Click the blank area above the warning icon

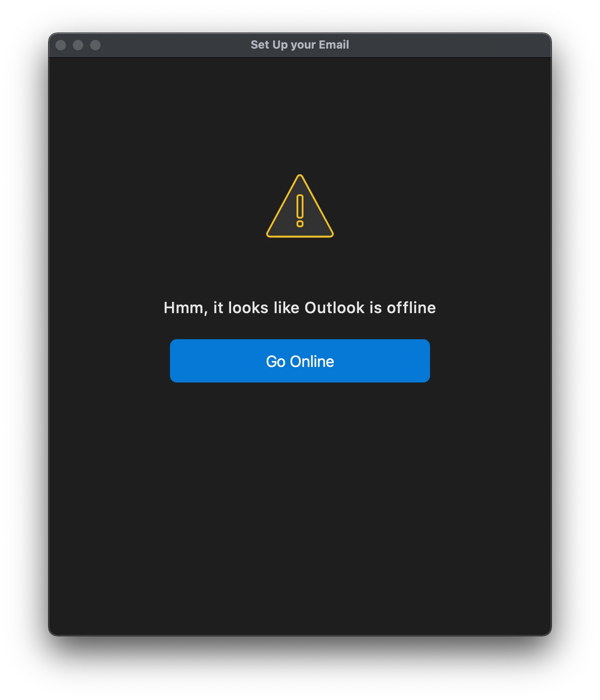(300, 113)
